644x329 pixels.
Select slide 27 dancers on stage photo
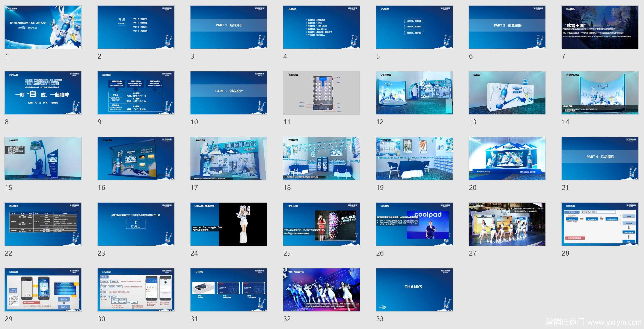coord(507,224)
